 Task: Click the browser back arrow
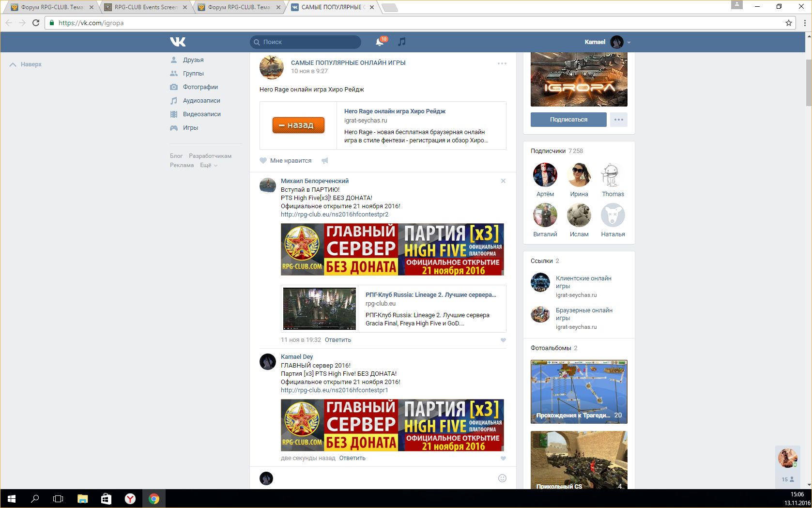pos(9,23)
